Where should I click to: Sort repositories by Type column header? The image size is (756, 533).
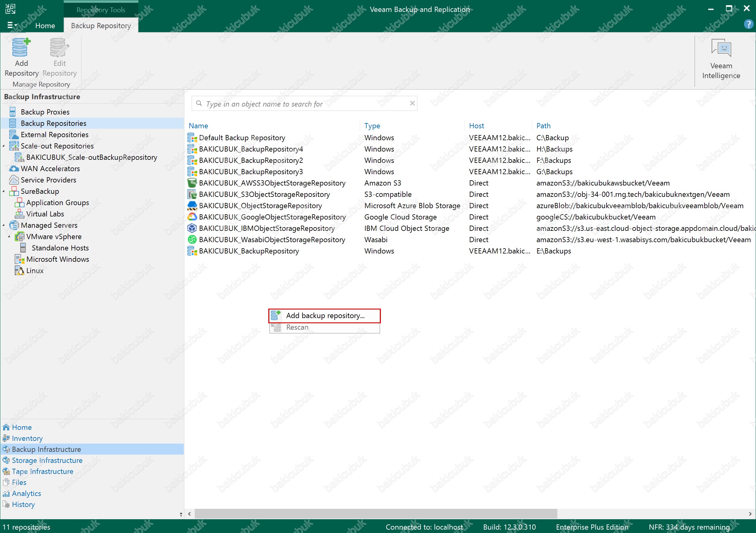coord(372,126)
